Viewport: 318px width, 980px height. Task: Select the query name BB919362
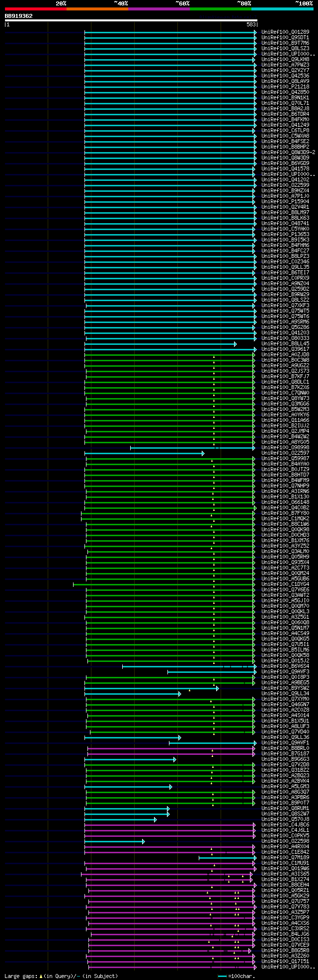(19, 16)
